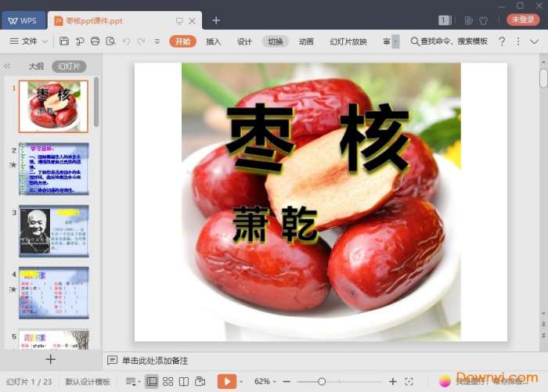The width and height of the screenshot is (548, 392).
Task: Select the 切换 ribbon tab
Action: tap(275, 41)
